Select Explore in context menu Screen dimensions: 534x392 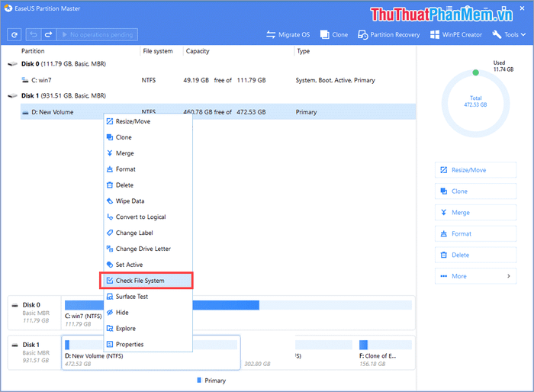point(148,329)
